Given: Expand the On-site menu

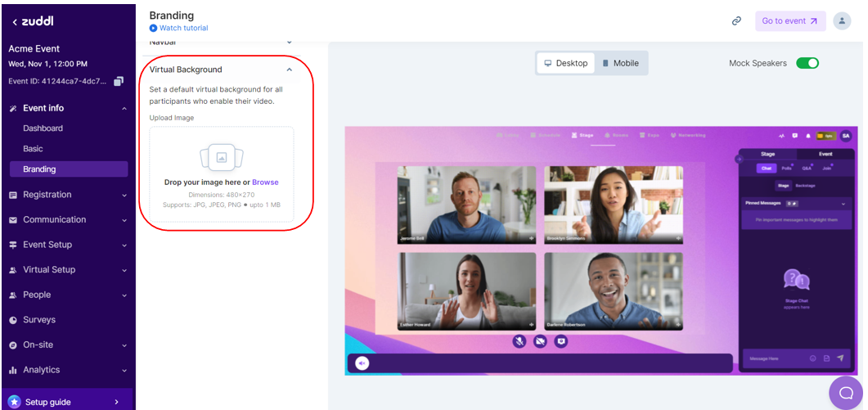Looking at the screenshot, I should click(124, 345).
